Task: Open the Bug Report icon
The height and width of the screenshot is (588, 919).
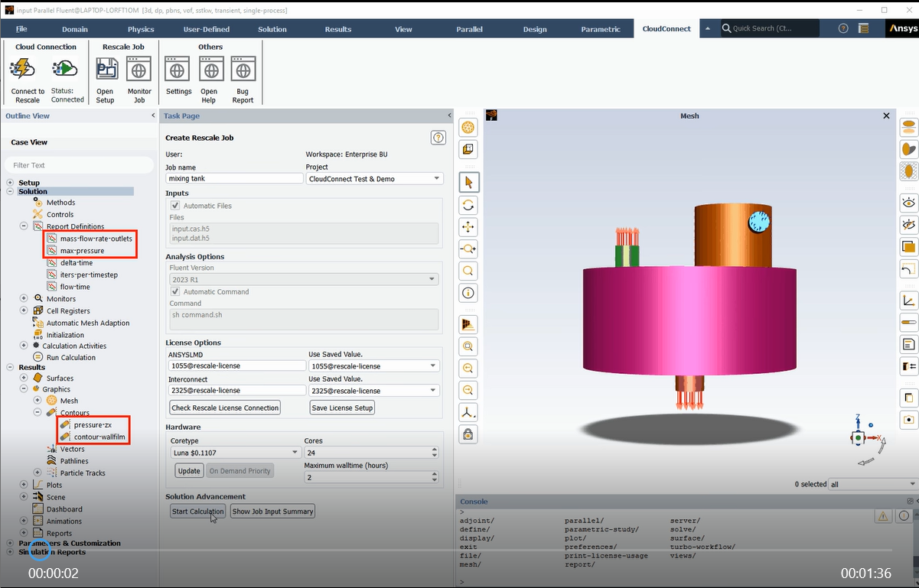Action: click(243, 70)
